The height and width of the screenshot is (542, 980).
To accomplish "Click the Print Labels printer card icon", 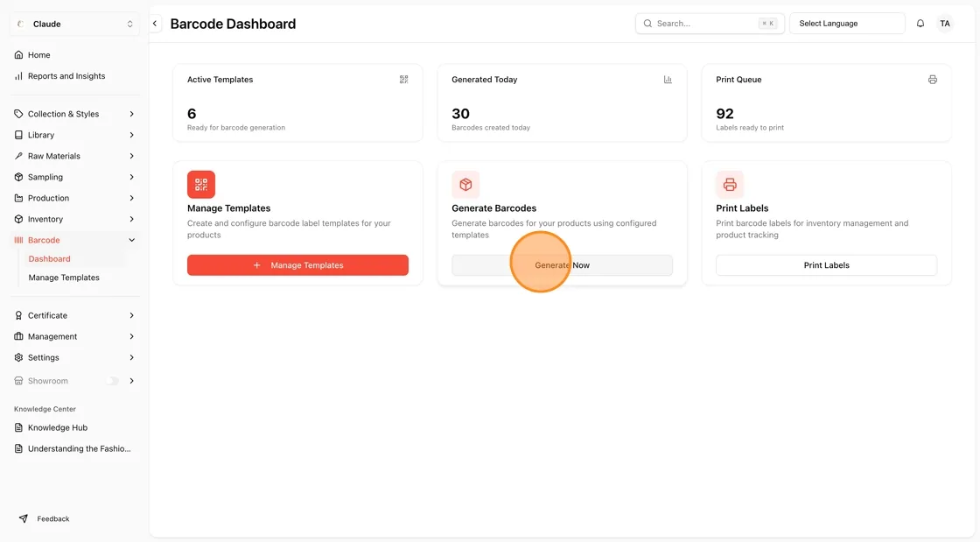I will coord(730,185).
